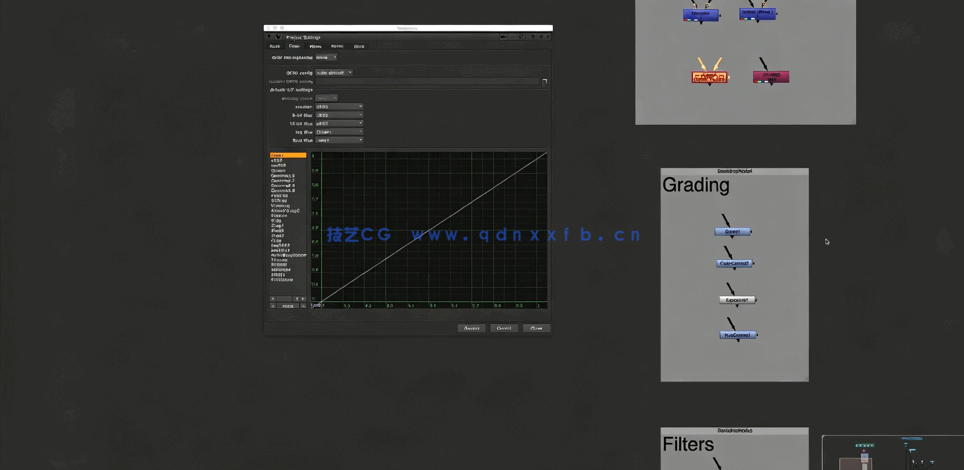Select the HueCorrect1 node
Viewport: 964px width, 470px height.
tap(738, 335)
